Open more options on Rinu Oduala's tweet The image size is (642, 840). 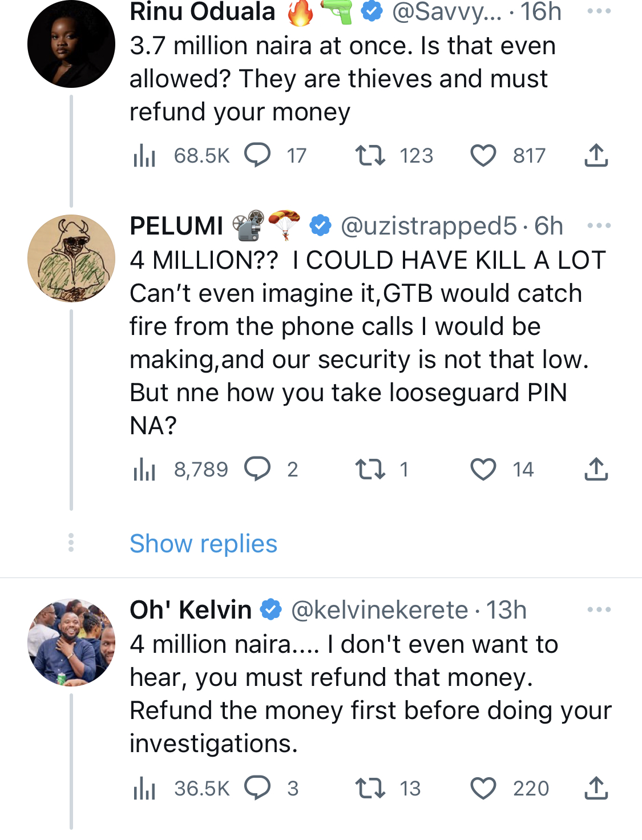pyautogui.click(x=599, y=11)
